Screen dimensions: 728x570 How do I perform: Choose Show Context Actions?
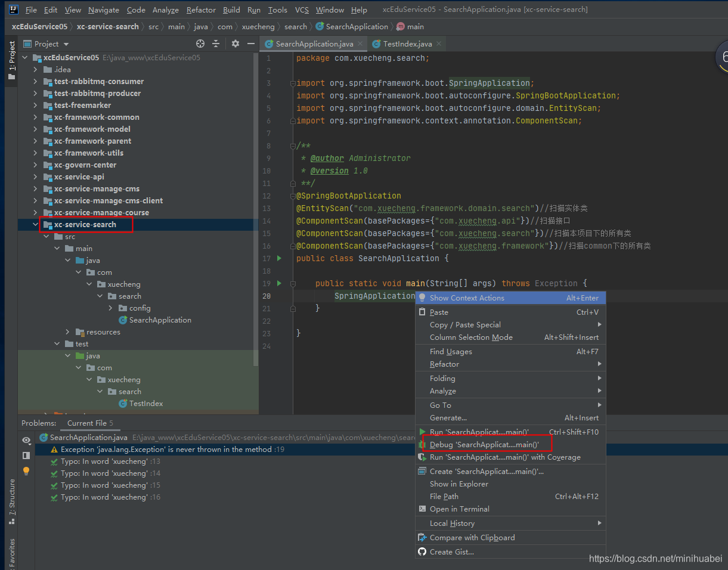(510, 298)
